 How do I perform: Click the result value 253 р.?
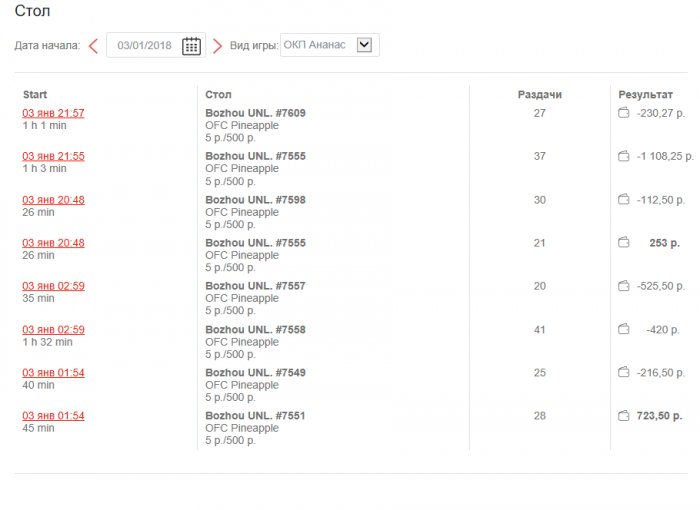(664, 243)
